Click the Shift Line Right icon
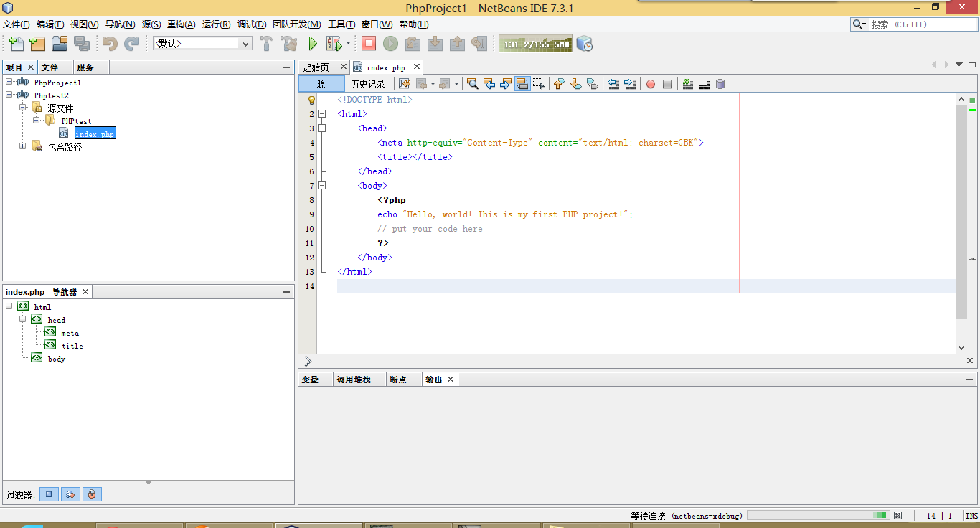 (630, 84)
